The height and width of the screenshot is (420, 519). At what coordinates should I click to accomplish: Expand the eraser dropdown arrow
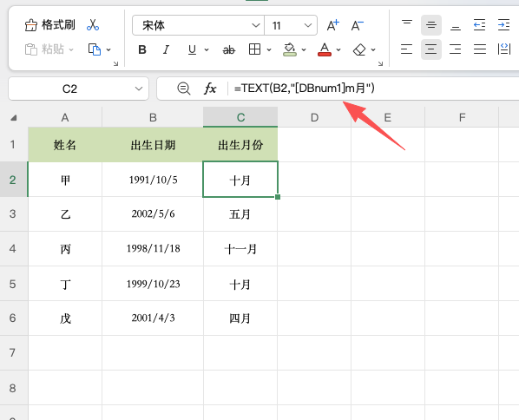click(373, 50)
